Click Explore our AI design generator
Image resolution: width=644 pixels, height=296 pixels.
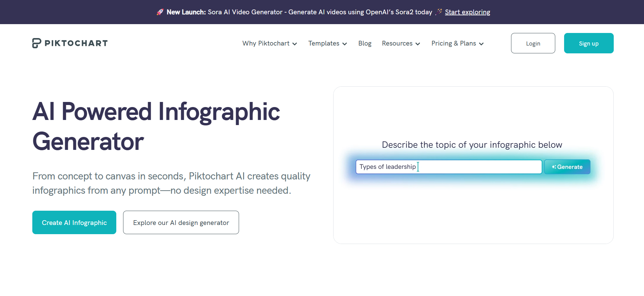pyautogui.click(x=181, y=223)
